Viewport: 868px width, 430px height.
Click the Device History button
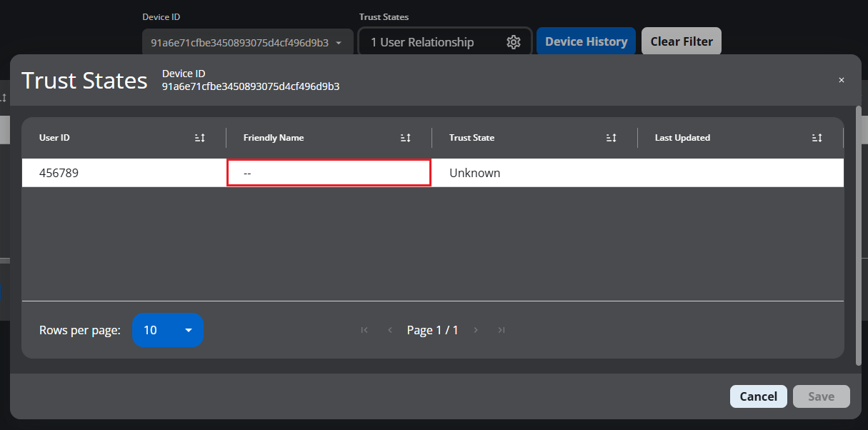pos(586,41)
